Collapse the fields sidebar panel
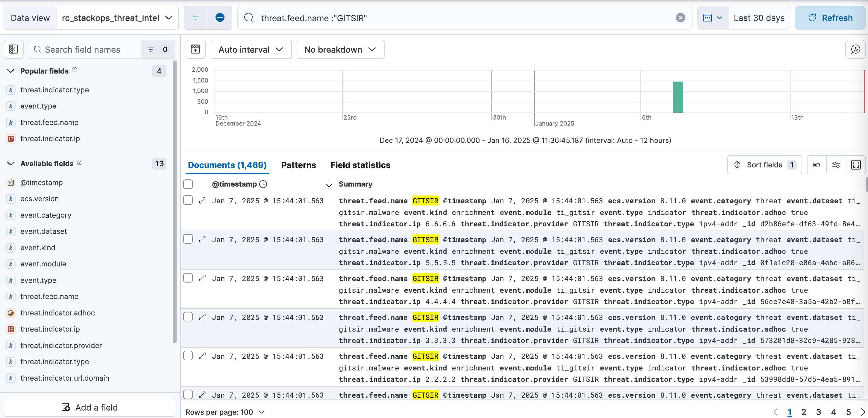Screen dimensions: 868x418 (x=14, y=49)
